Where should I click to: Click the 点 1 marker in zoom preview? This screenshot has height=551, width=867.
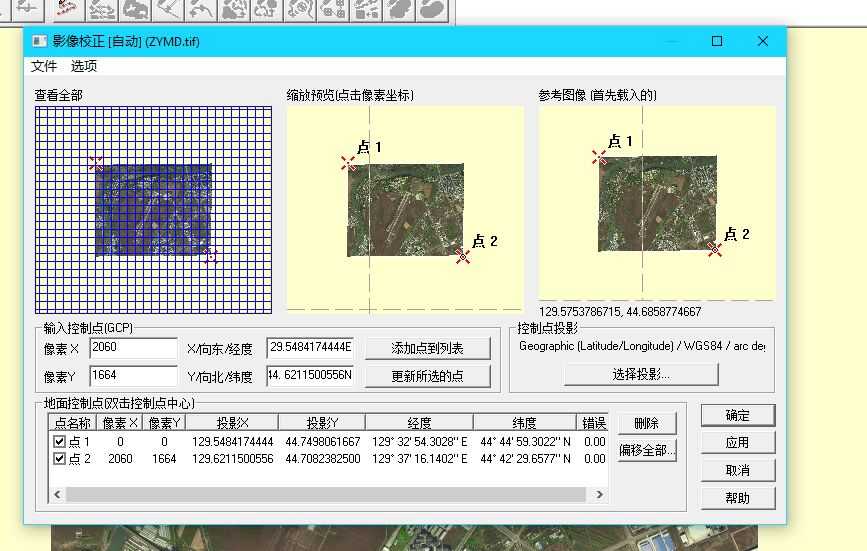[x=348, y=163]
